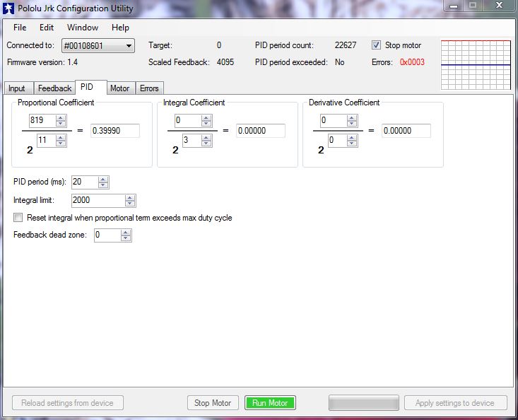Open the Edit menu
This screenshot has height=420, width=518.
47,28
